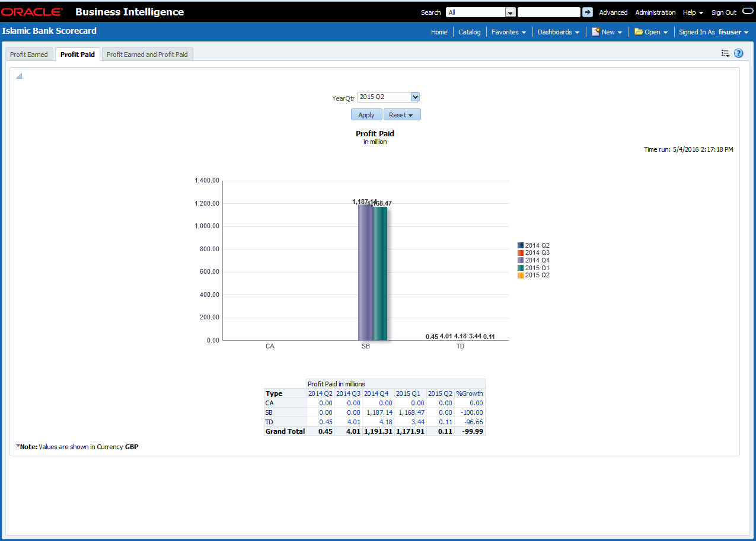This screenshot has width=756, height=541.
Task: Click the 2014 Q2 column header
Action: tap(320, 393)
